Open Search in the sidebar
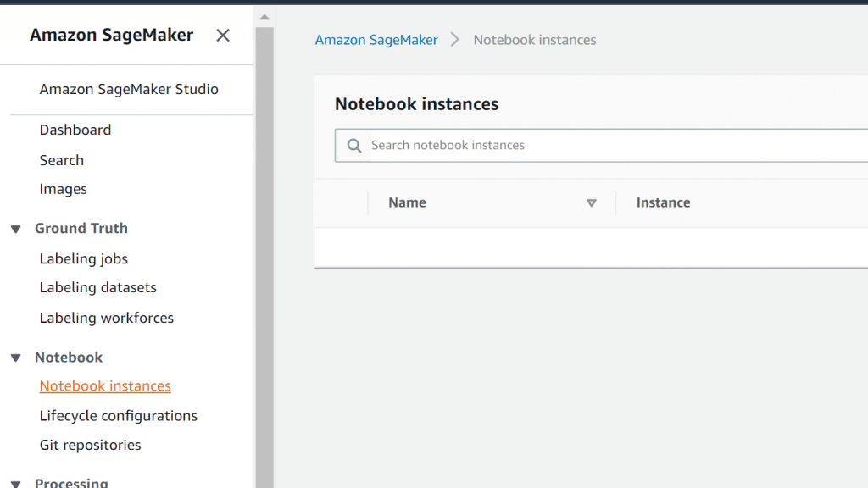 pyautogui.click(x=61, y=160)
